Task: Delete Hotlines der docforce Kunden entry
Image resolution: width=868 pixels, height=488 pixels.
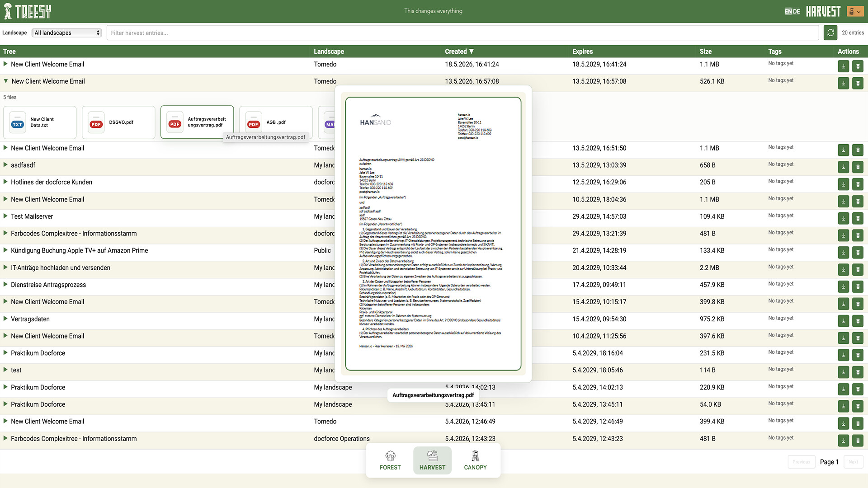Action: coord(858,184)
